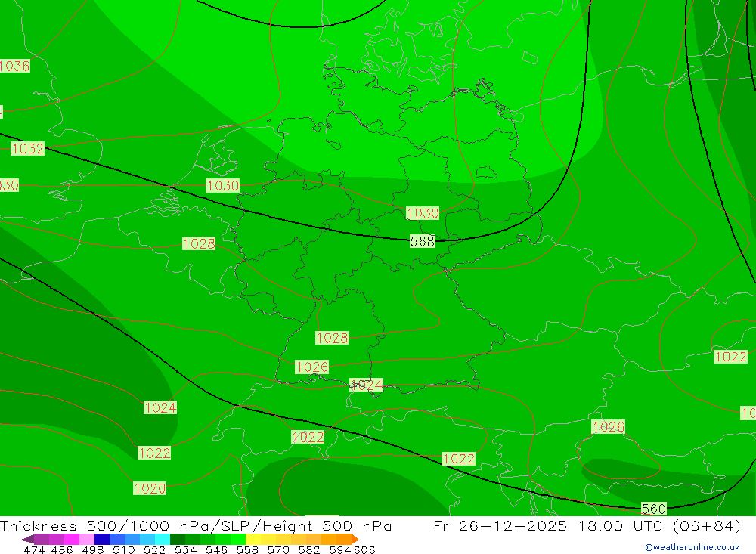
Task: Click the legend value 498
Action: [x=93, y=550]
